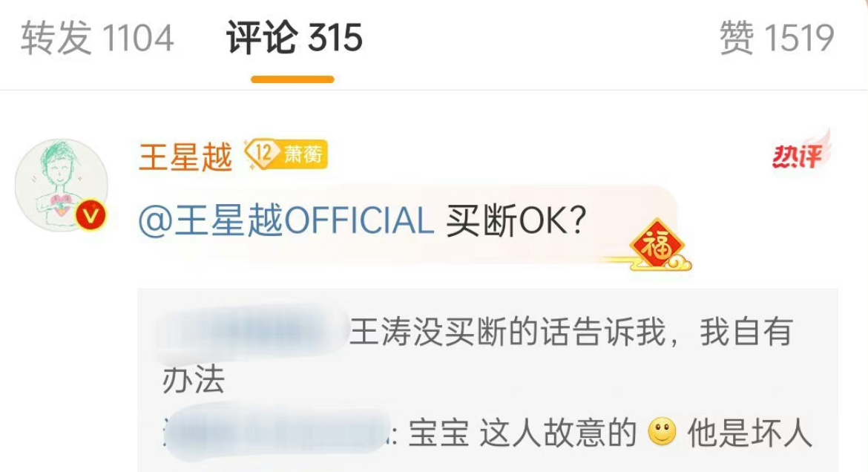Open 王星越's hand-drawn avatar
The width and height of the screenshot is (868, 472).
[62, 185]
